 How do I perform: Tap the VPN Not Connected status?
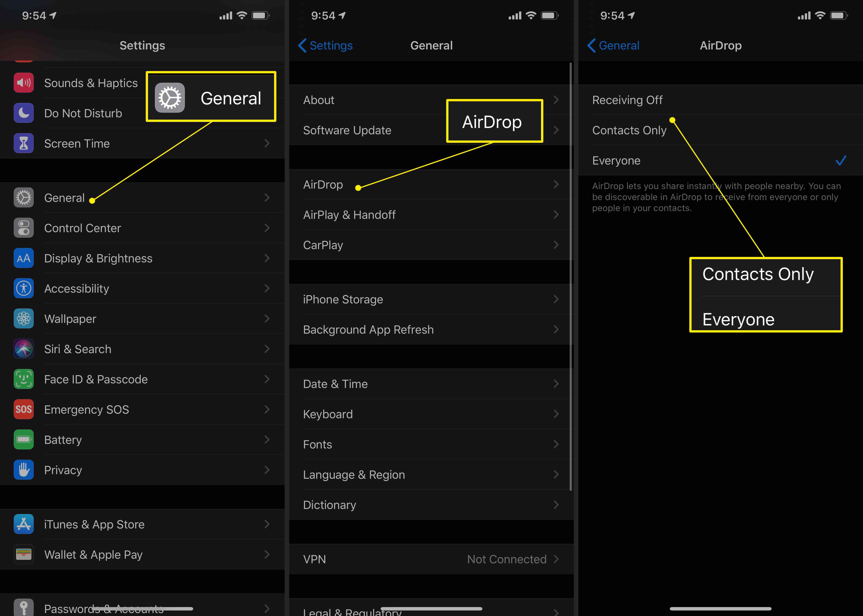tap(507, 559)
